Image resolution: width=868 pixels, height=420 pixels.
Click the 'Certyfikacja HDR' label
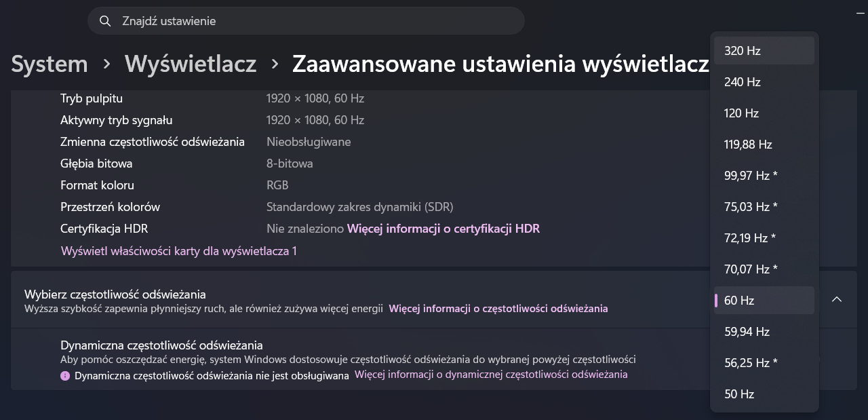click(104, 229)
